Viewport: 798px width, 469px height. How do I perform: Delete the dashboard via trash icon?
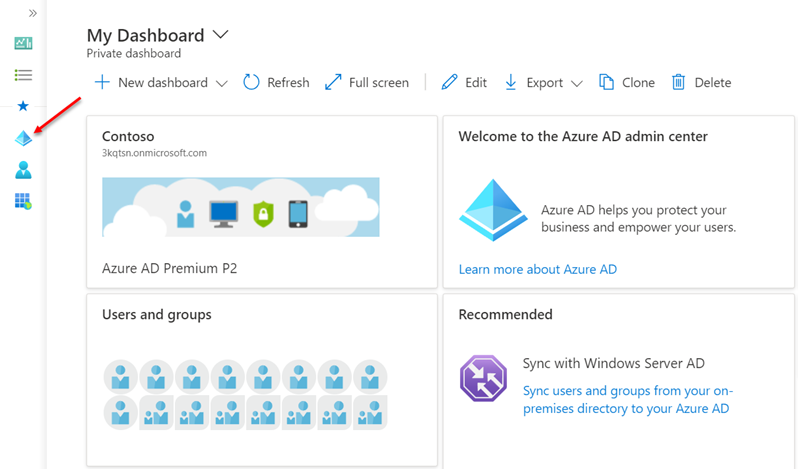[701, 82]
